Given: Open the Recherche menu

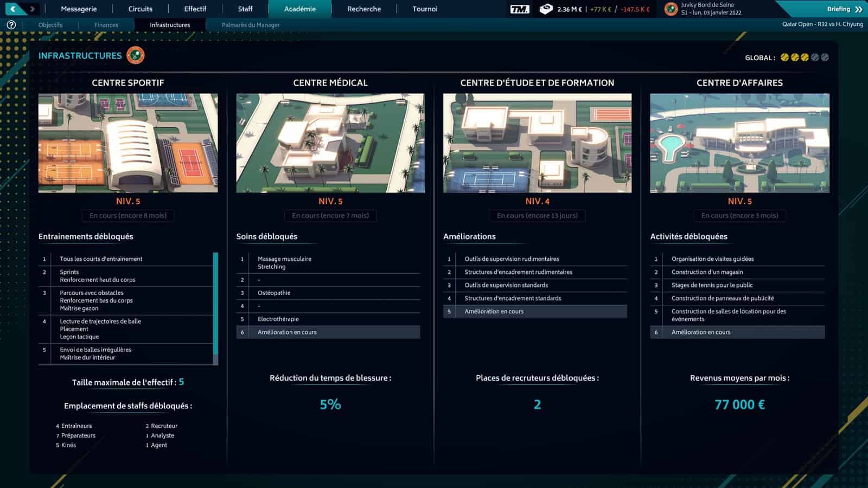Looking at the screenshot, I should (364, 9).
